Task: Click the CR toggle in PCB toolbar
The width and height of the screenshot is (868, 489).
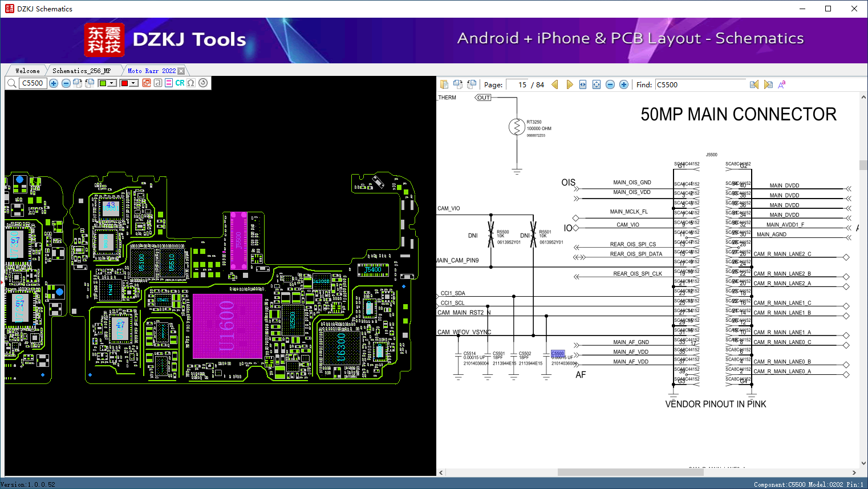Action: click(x=180, y=83)
